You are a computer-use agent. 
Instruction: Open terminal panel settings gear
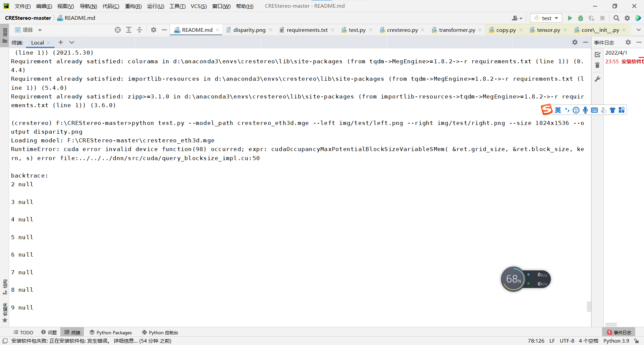click(575, 42)
